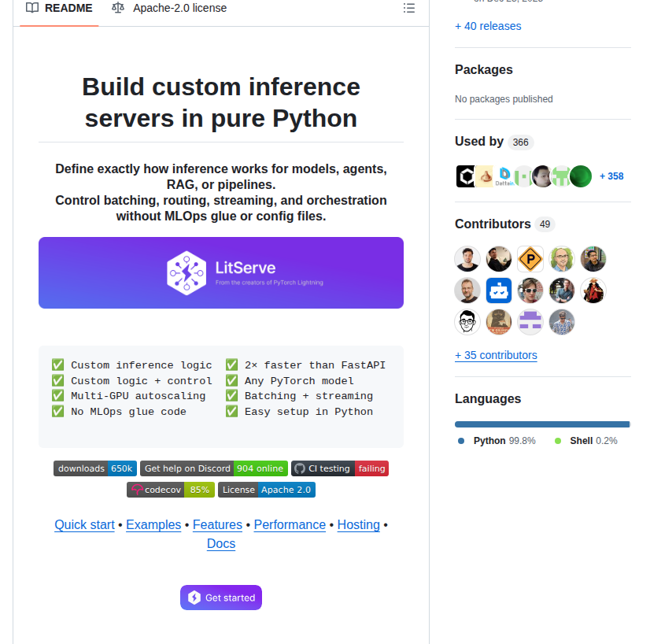Open the blue robot contributor avatar

pos(499,291)
